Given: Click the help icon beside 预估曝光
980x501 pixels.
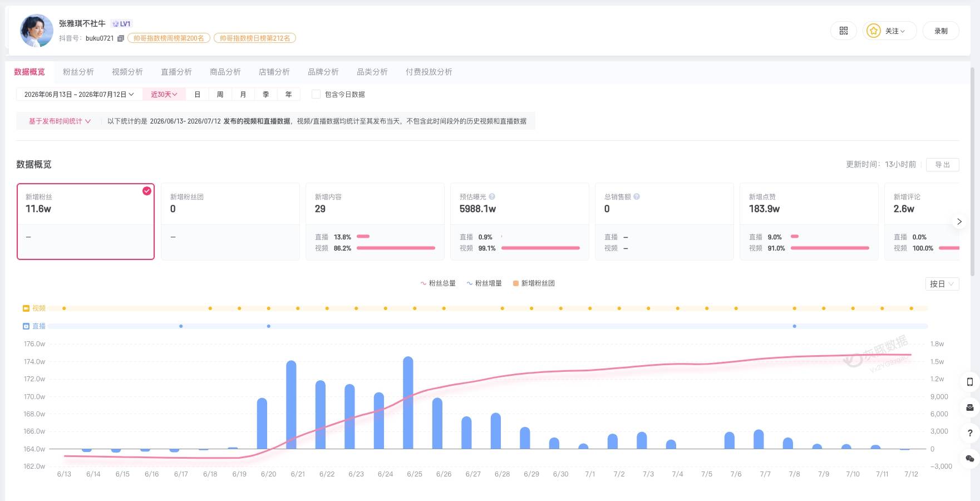Looking at the screenshot, I should click(492, 197).
